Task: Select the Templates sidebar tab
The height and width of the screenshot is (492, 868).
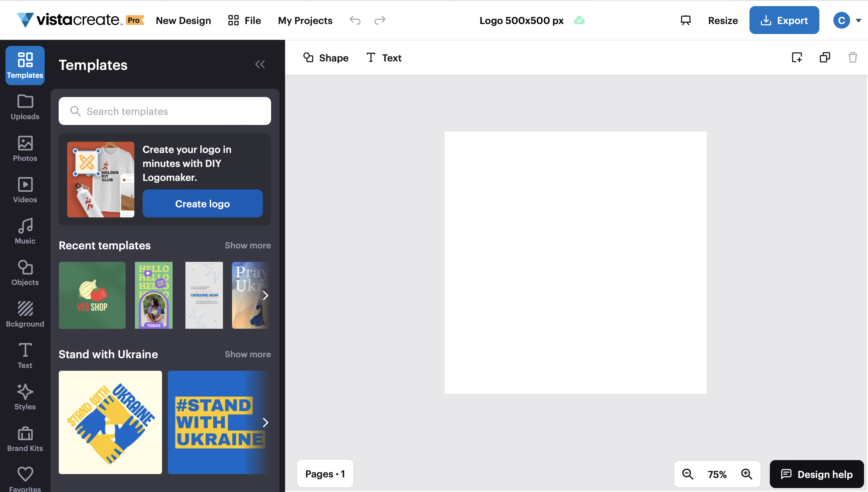Action: (25, 66)
